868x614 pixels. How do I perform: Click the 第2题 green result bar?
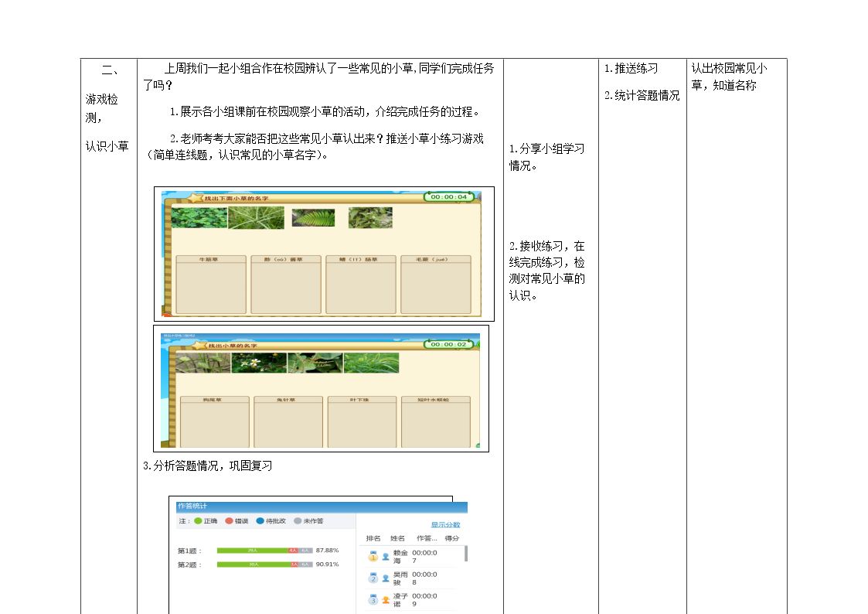click(254, 565)
